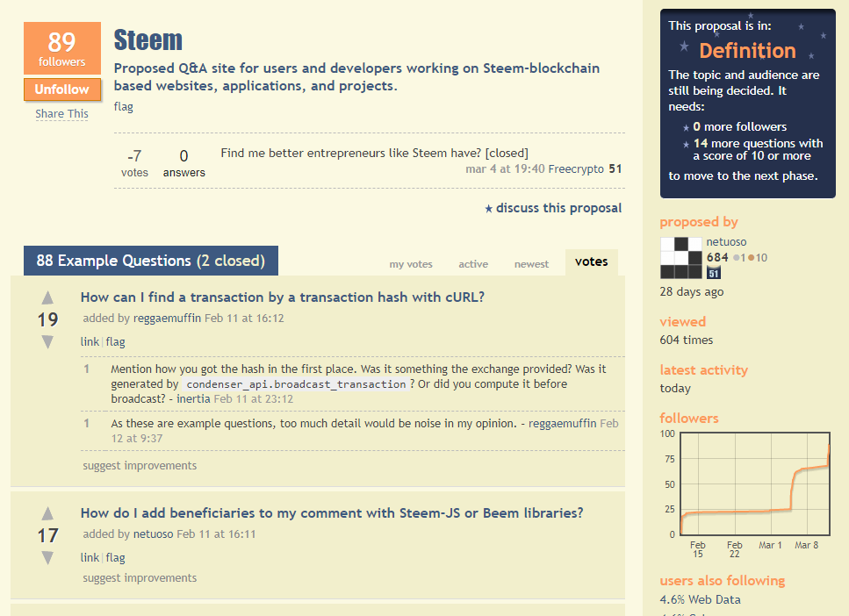
Task: Click '88 Example Questions (2 closed)' header
Action: click(x=151, y=261)
